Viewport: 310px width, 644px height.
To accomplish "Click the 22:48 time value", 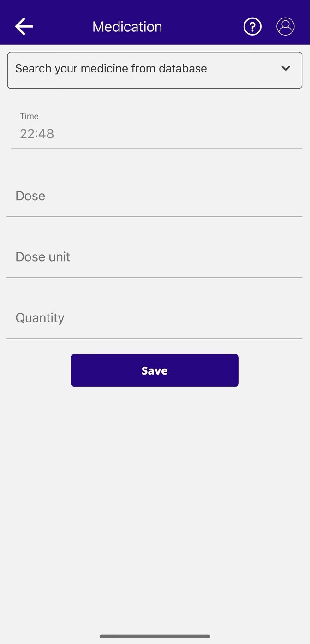I will coord(37,134).
